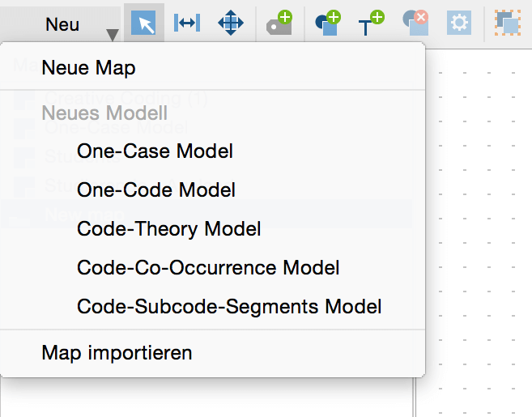Select Code-Co-Occurrence Model menu entry

[212, 268]
